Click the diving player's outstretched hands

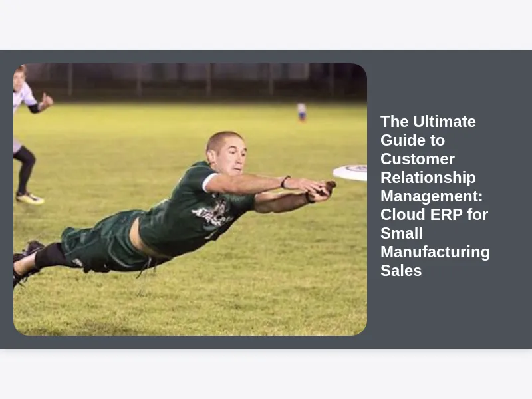tap(319, 190)
